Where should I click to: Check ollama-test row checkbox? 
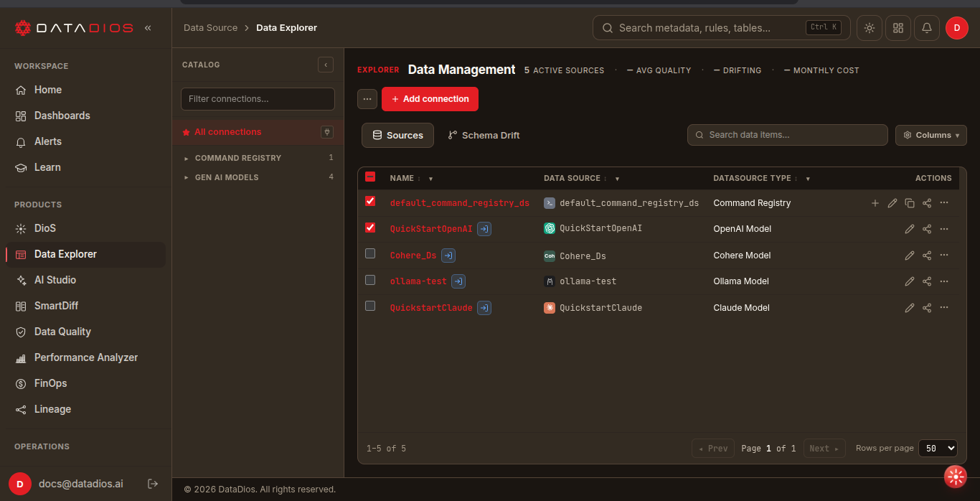(x=370, y=280)
